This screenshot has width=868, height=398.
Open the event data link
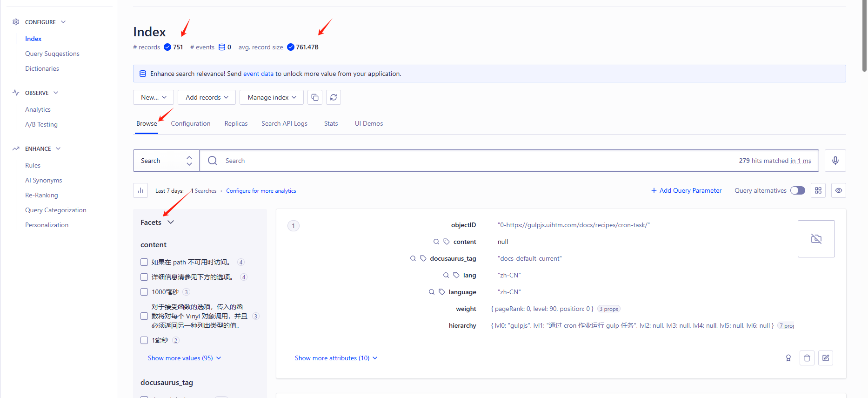(x=258, y=74)
